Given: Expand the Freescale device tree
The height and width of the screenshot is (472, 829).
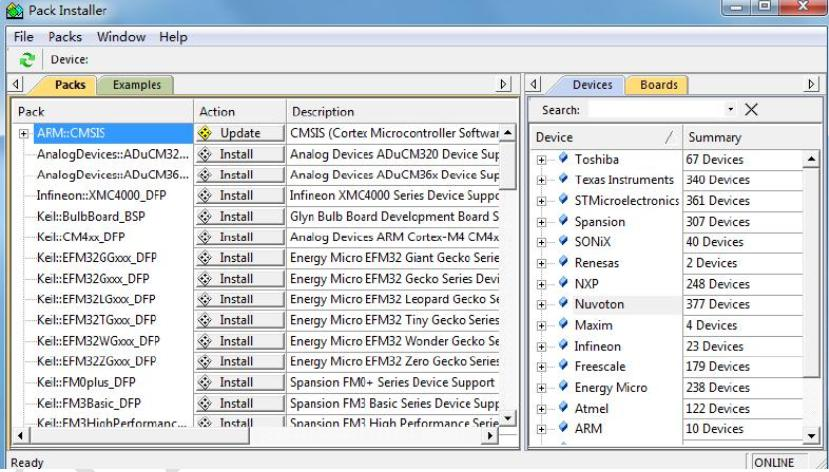Looking at the screenshot, I should tap(541, 367).
